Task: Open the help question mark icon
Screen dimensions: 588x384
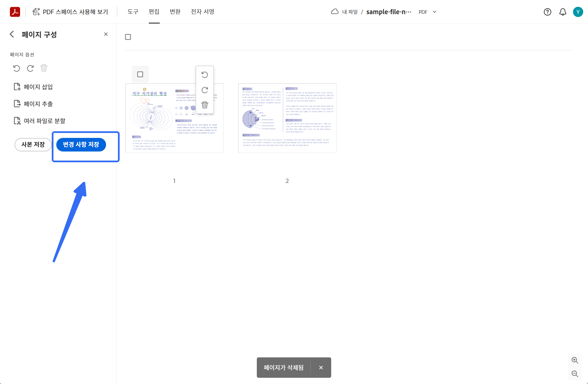Action: point(548,12)
